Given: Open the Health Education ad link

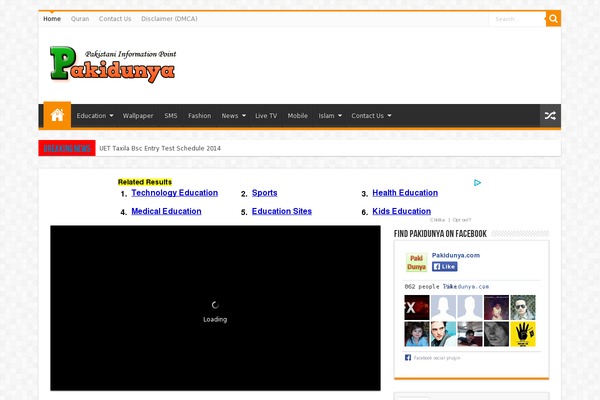Looking at the screenshot, I should pos(405,193).
